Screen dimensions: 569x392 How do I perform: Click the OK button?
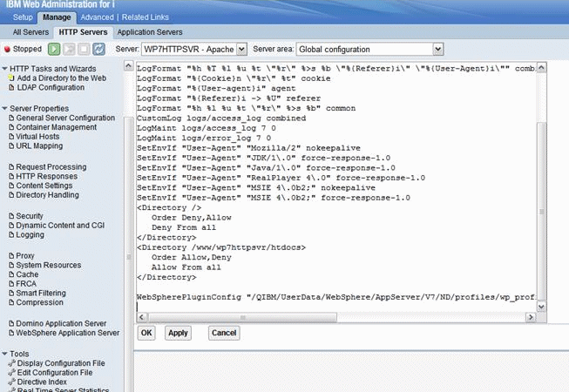coord(146,333)
